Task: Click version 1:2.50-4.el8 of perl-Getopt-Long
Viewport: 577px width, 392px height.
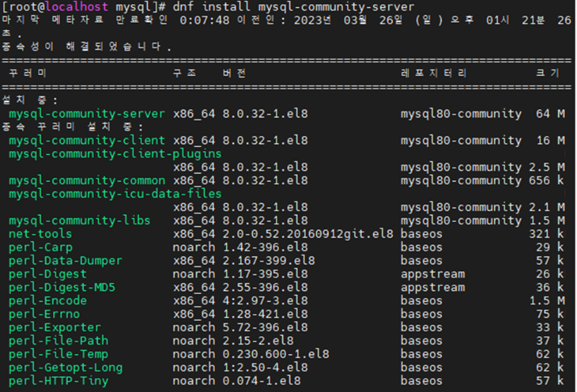Action: [265, 367]
